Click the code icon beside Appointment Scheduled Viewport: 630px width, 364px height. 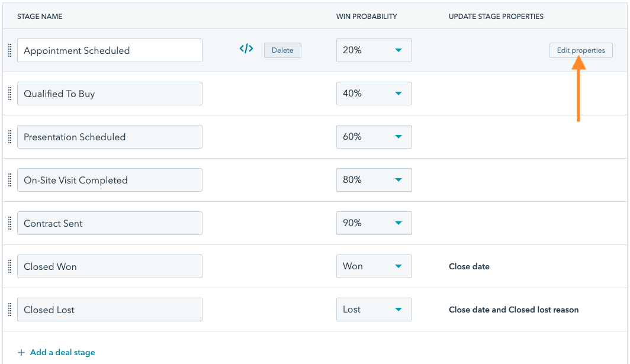(246, 49)
